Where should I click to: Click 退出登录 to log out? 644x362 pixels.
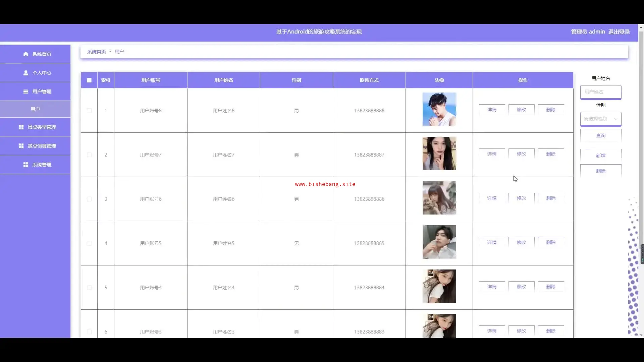point(619,32)
